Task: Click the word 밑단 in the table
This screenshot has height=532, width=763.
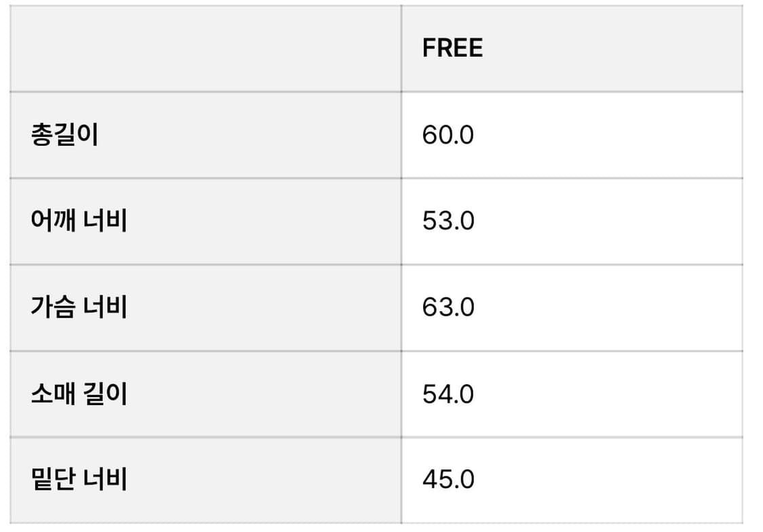Action: [x=53, y=480]
